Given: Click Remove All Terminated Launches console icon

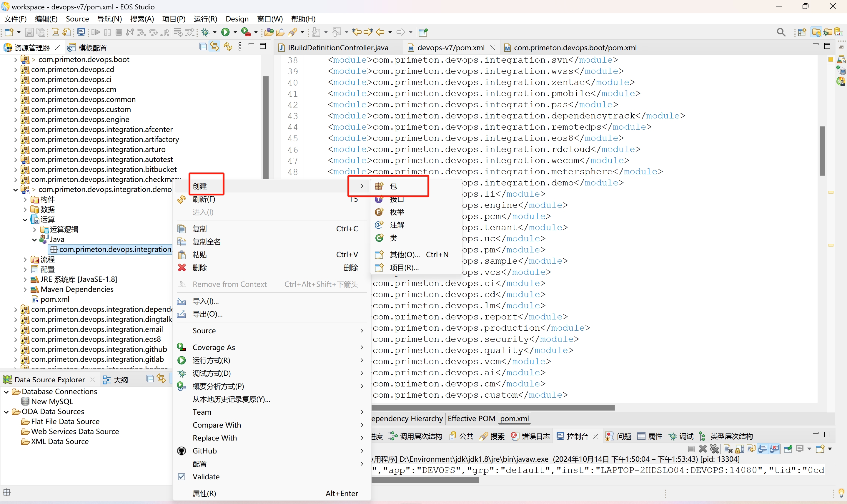Looking at the screenshot, I should point(714,449).
